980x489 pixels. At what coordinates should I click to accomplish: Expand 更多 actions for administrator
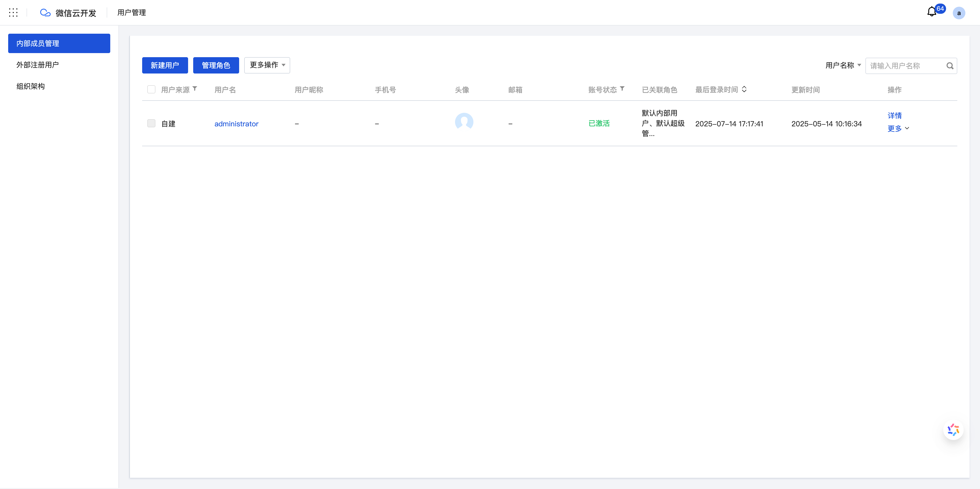pyautogui.click(x=898, y=129)
